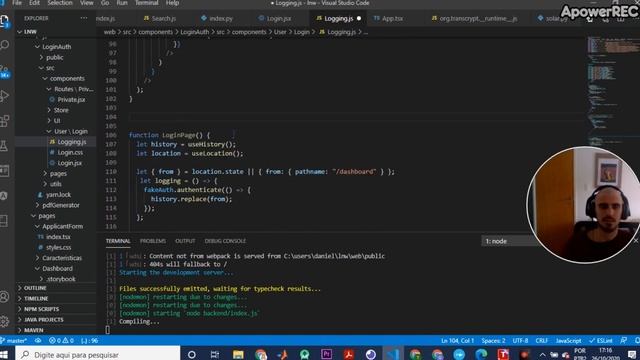Change encoding via UTF-8 status item
640x360 pixels.
click(520, 340)
